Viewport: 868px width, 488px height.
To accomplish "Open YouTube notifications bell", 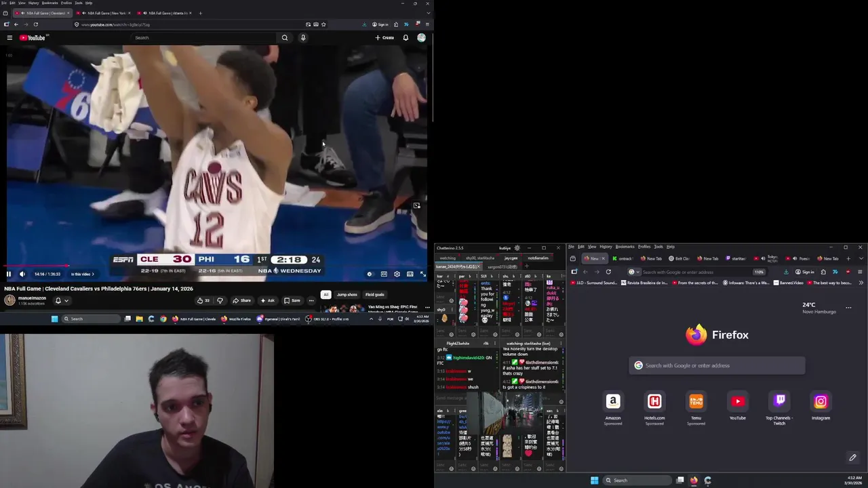I will click(406, 37).
